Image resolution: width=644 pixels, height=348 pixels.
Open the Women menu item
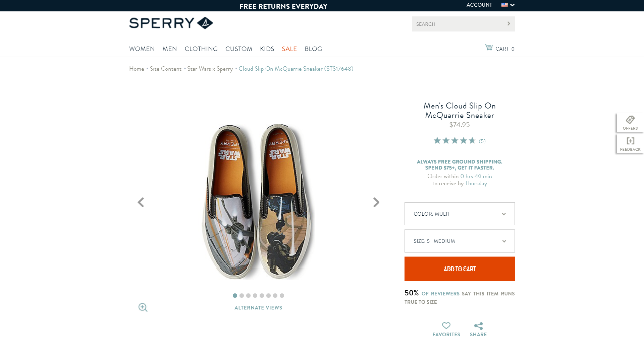point(142,49)
